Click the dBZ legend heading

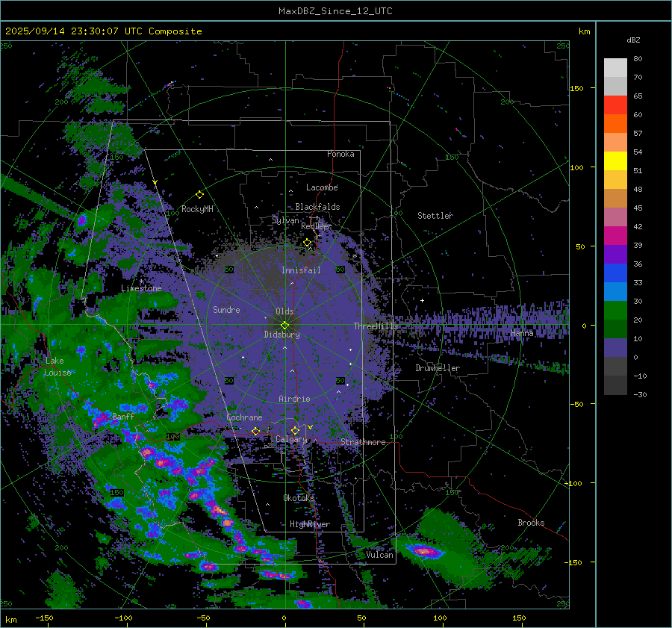(x=633, y=40)
